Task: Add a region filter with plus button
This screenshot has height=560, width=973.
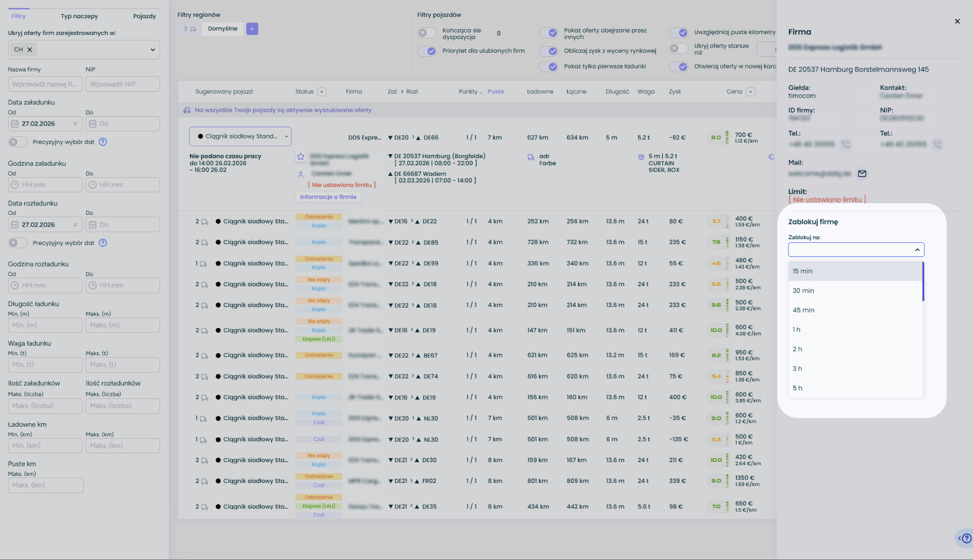Action: tap(252, 29)
